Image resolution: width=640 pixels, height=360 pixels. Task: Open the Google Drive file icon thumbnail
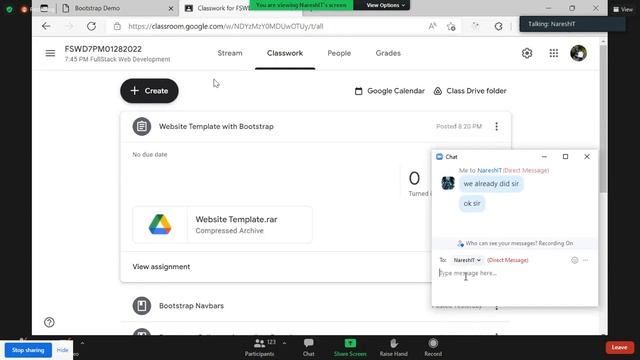coord(160,224)
